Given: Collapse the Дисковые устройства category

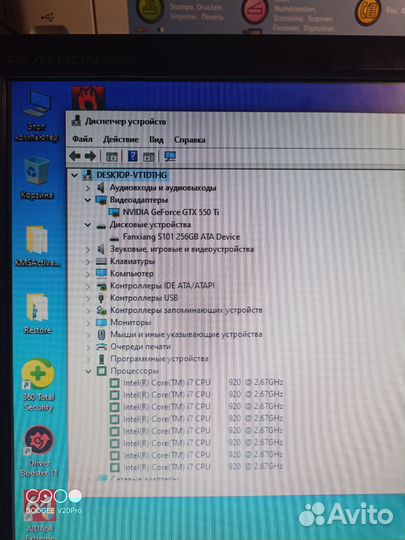Looking at the screenshot, I should point(87,225).
